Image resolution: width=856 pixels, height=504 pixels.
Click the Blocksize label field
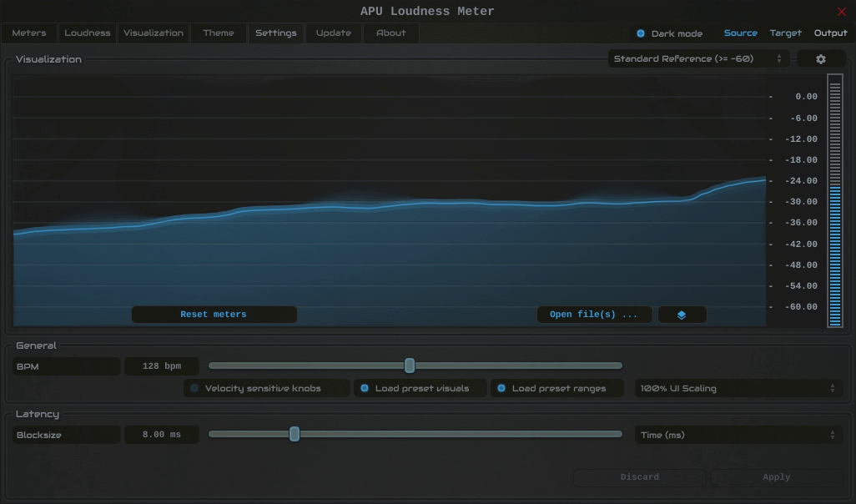click(x=66, y=435)
